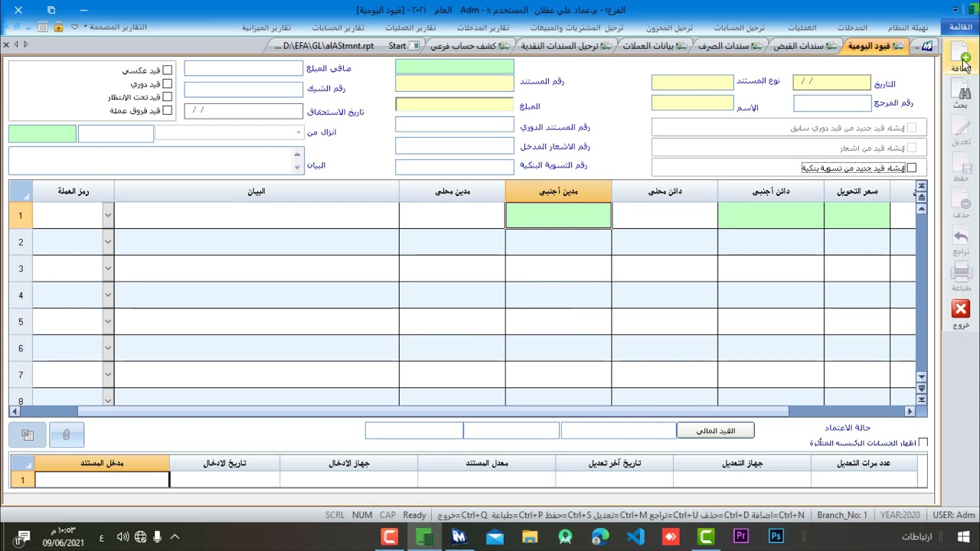The image size is (980, 551).
Task: Open Photoshop from the taskbar
Action: click(x=776, y=536)
